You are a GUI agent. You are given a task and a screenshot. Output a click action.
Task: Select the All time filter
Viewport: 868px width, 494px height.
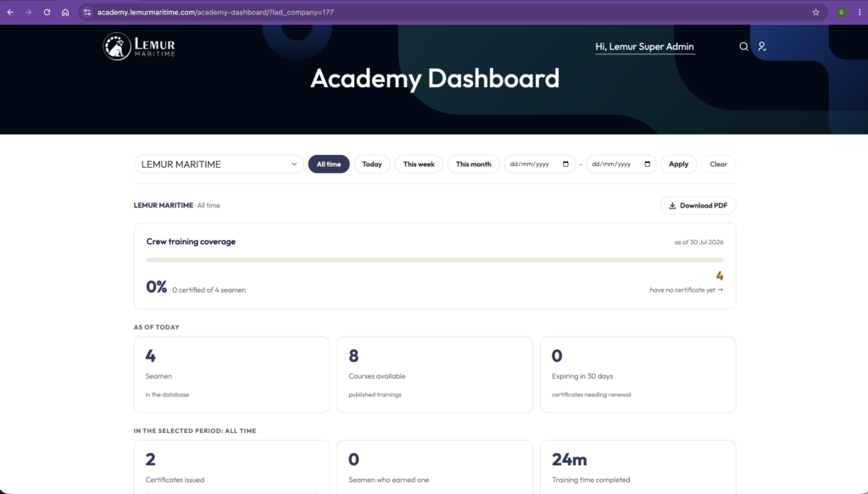click(329, 164)
